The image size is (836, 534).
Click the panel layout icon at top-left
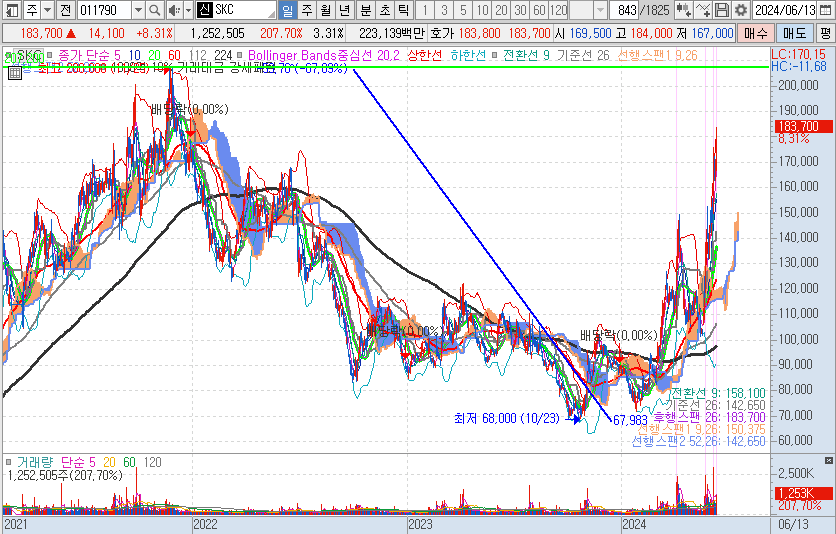pos(12,10)
